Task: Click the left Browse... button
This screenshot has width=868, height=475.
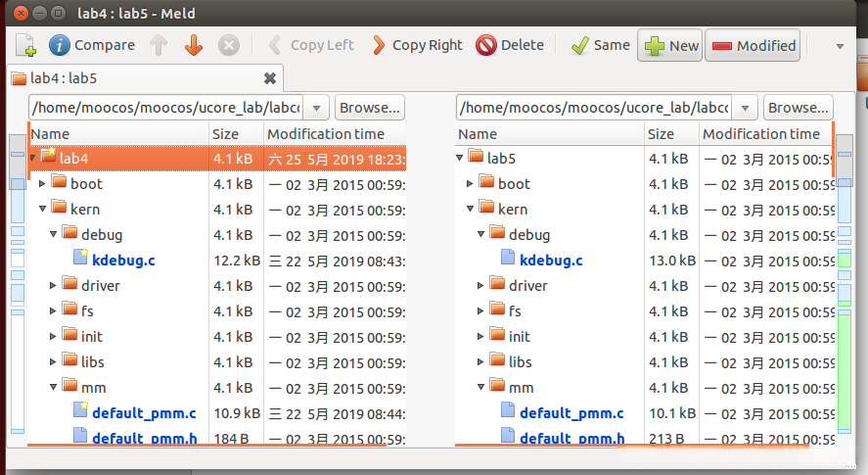Action: [370, 108]
